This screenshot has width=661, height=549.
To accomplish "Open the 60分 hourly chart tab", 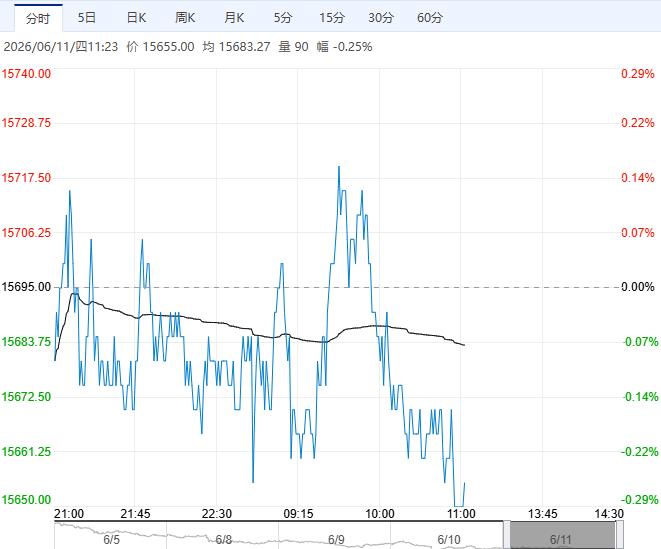I will coord(430,18).
